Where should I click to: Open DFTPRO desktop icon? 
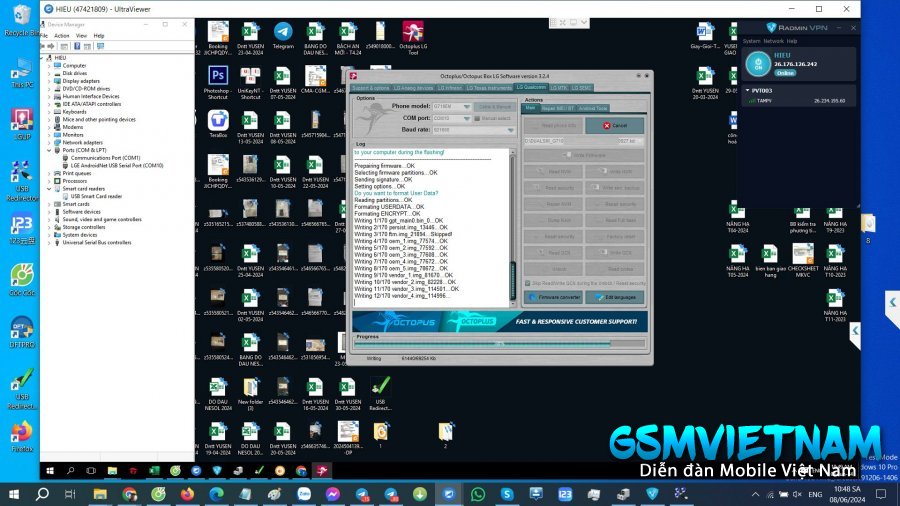[x=22, y=332]
